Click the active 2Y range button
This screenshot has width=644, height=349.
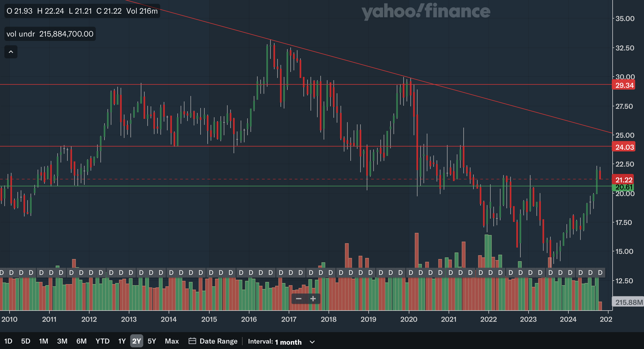[136, 341]
